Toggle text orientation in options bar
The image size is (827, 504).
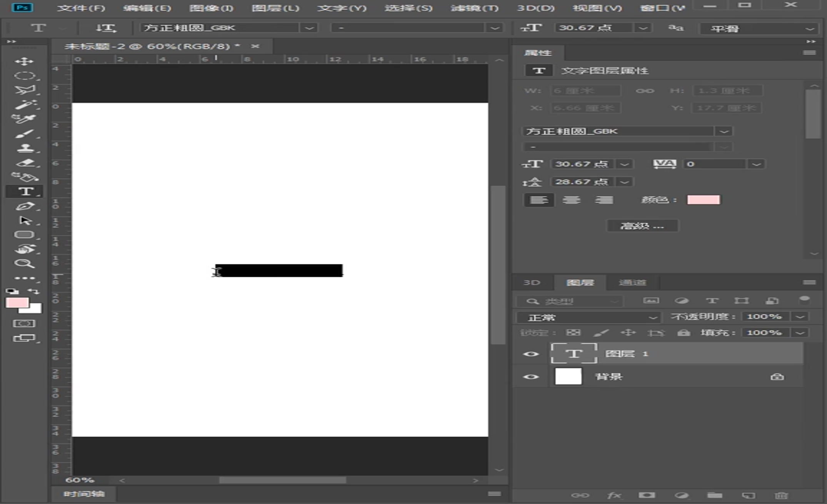coord(106,28)
